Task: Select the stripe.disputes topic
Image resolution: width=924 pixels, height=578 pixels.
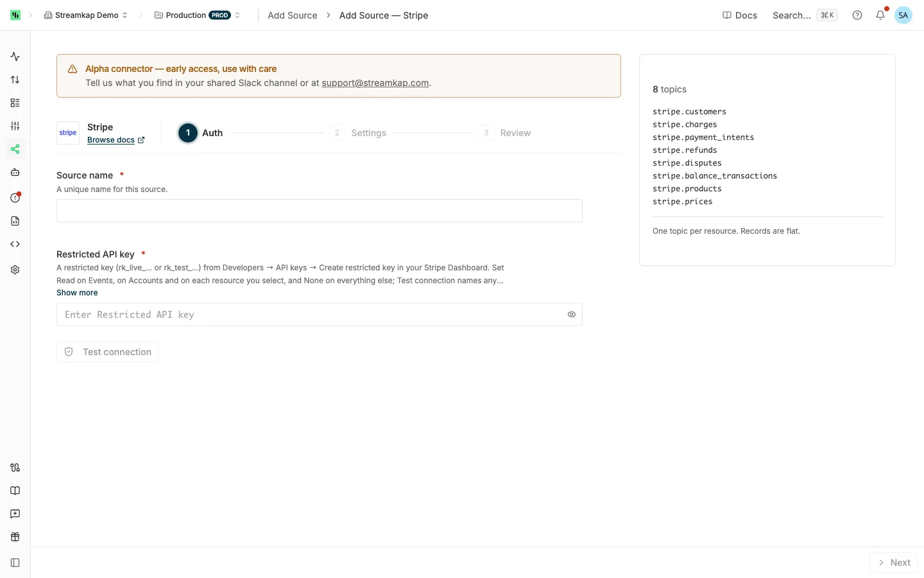Action: (x=687, y=163)
